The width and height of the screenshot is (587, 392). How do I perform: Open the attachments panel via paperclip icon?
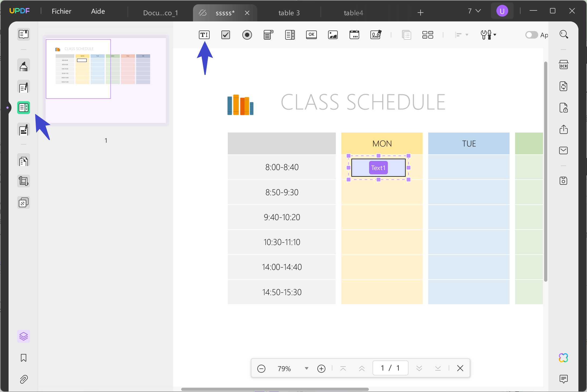[x=24, y=379]
